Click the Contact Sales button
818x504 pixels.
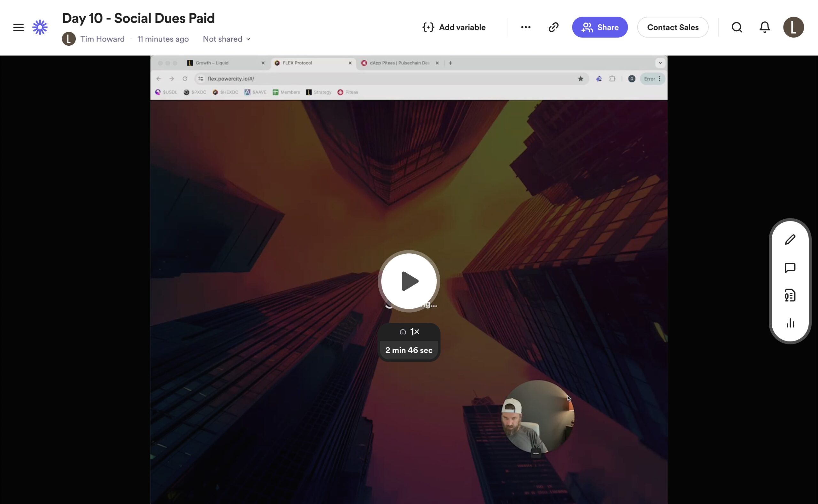[x=673, y=27]
